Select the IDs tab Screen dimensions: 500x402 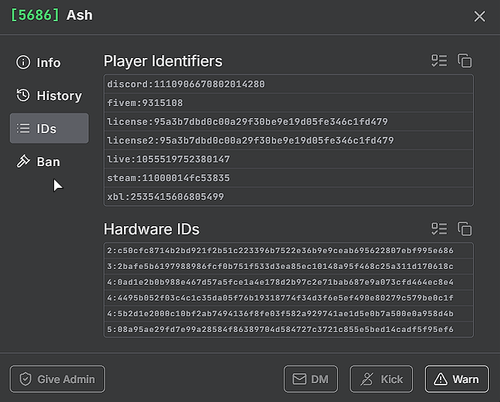point(49,128)
